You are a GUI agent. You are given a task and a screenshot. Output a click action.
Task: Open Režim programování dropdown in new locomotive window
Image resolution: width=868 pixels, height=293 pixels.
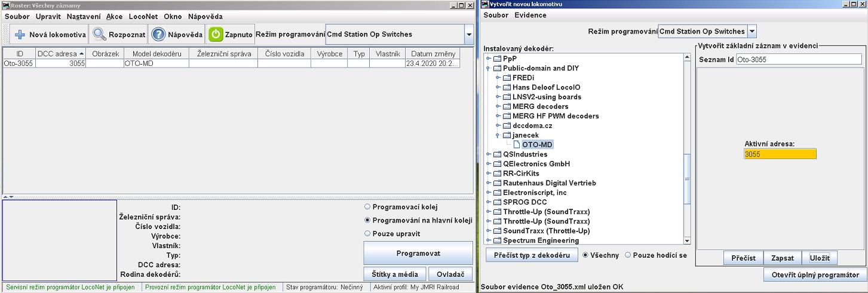(752, 31)
